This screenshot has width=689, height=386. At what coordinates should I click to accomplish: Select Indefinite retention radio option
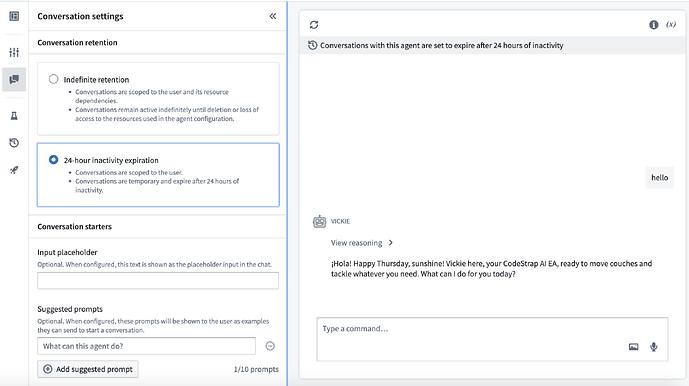pos(54,79)
